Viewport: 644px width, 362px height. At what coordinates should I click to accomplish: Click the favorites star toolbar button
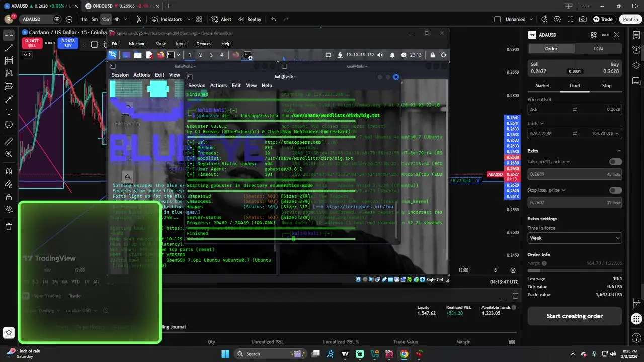point(9,333)
